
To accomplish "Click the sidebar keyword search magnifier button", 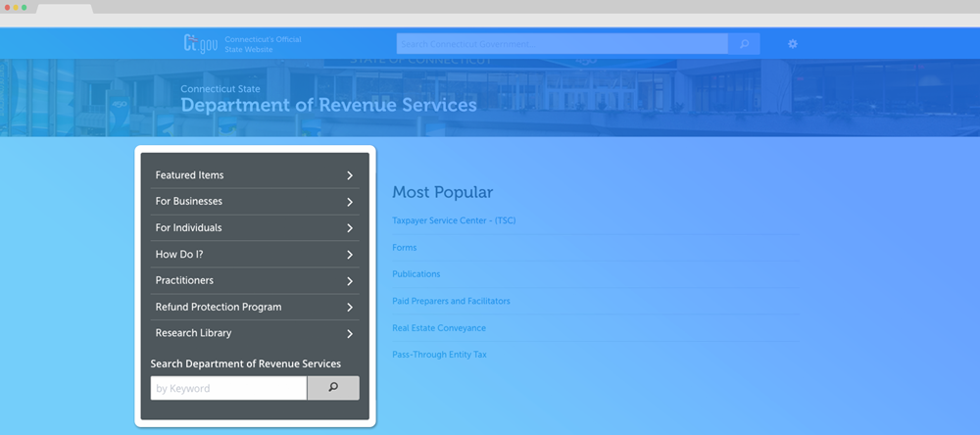I will click(333, 388).
